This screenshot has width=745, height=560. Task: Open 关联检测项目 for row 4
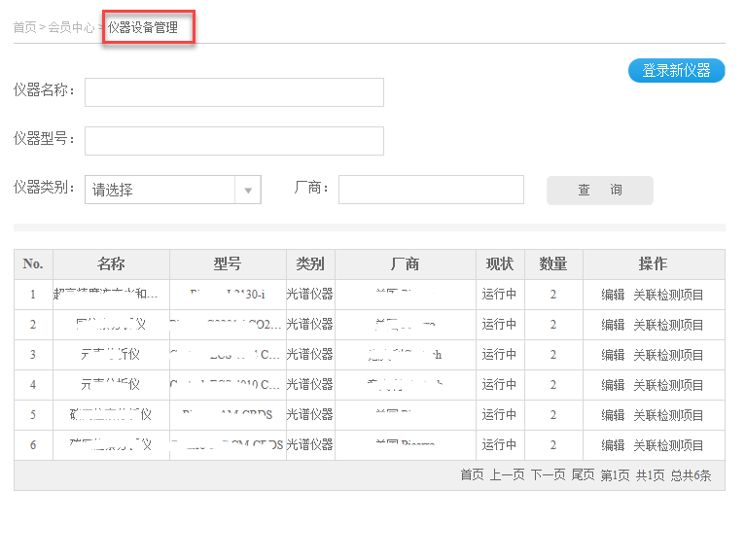pos(668,385)
